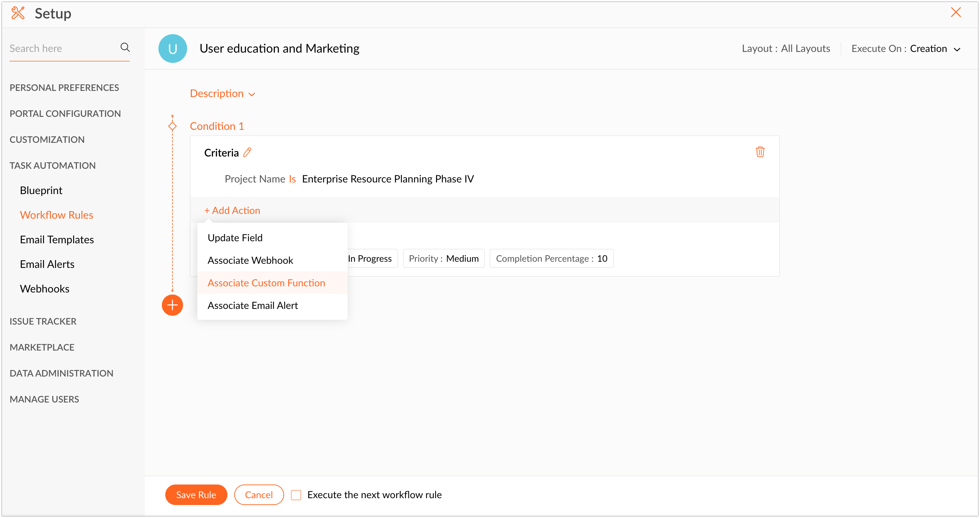980x518 pixels.
Task: Close Setup with the orange X icon
Action: (955, 13)
